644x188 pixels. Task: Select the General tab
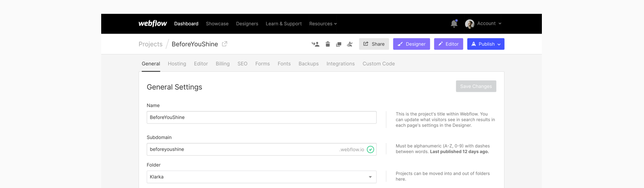tap(151, 64)
